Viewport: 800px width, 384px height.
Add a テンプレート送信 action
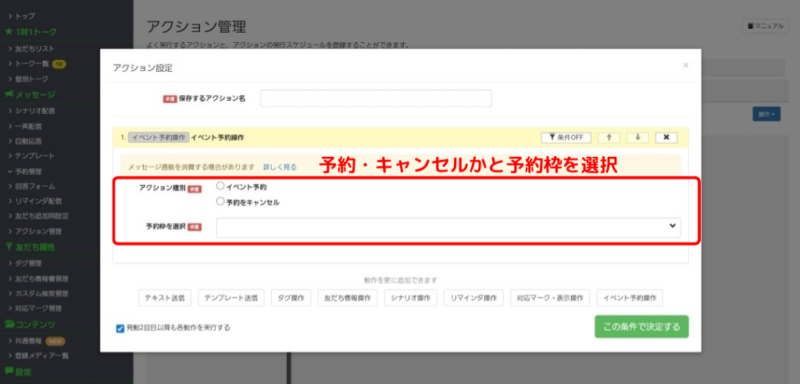[x=231, y=298]
